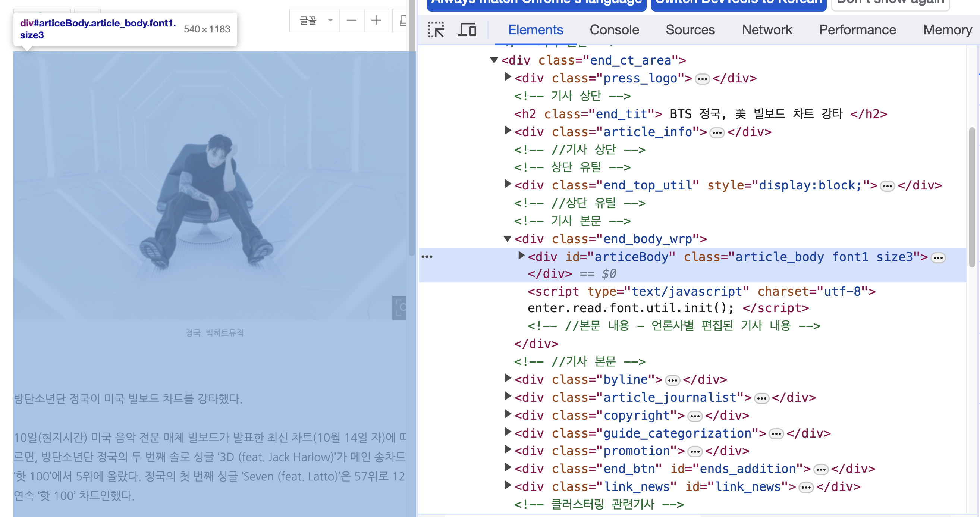The height and width of the screenshot is (517, 980).
Task: Activate the inspect element picker icon
Action: tap(436, 30)
